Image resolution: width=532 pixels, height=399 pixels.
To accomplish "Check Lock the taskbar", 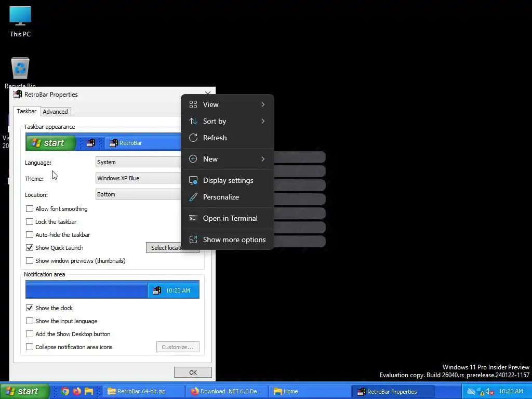I will (x=30, y=221).
